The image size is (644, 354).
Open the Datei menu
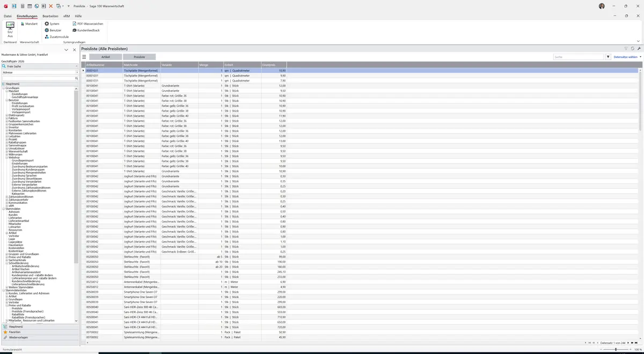8,16
